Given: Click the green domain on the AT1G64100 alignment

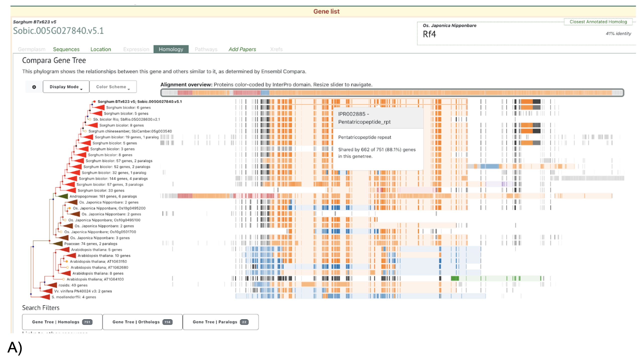Looking at the screenshot, I should [455, 279].
